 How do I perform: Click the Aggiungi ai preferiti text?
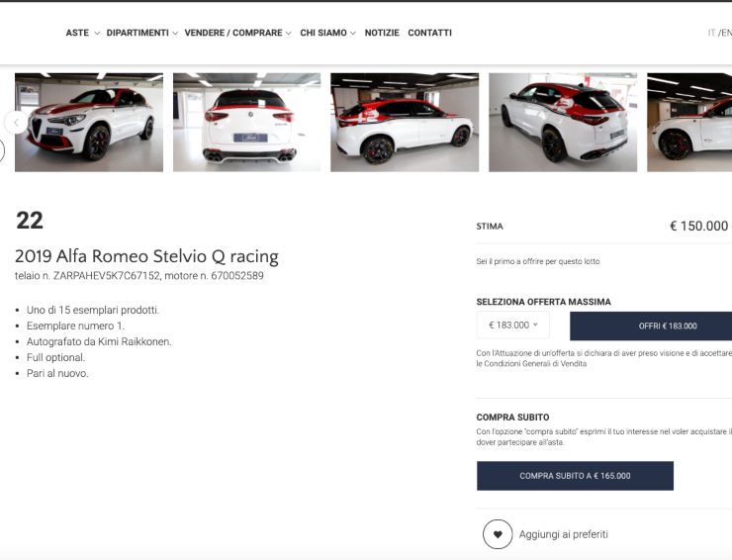tap(563, 534)
